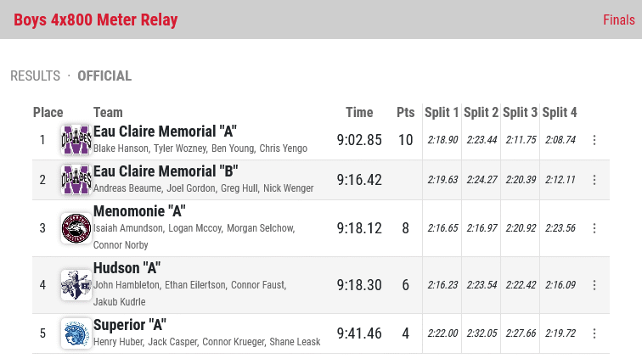
Task: Click the Superior team logo
Action: pos(76,333)
